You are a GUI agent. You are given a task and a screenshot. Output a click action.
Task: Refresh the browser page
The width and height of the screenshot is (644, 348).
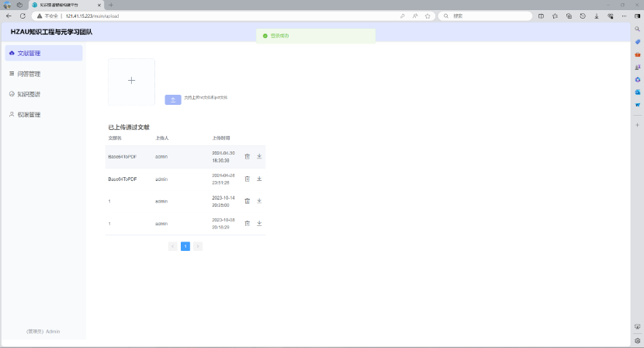[23, 16]
